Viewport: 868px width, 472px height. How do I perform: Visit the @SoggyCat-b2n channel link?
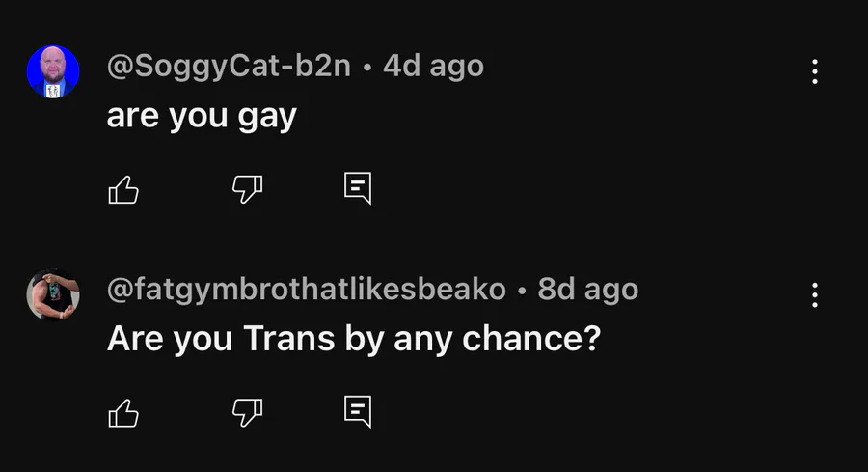point(229,67)
